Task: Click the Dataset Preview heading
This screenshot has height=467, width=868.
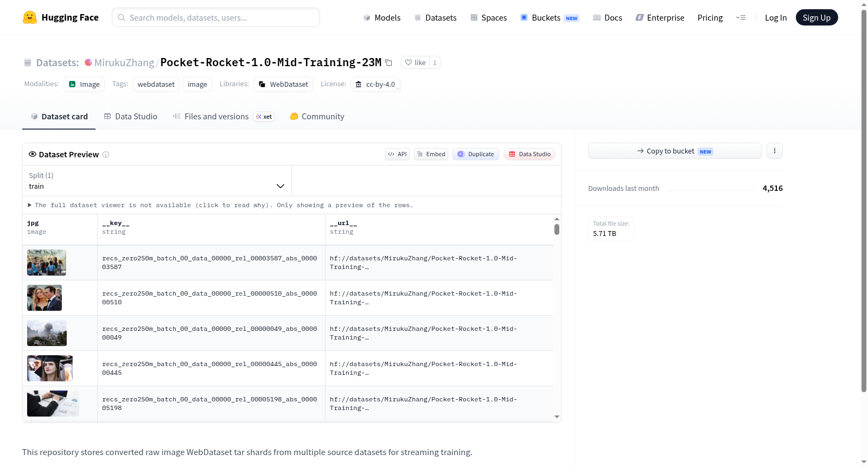Action: [69, 155]
